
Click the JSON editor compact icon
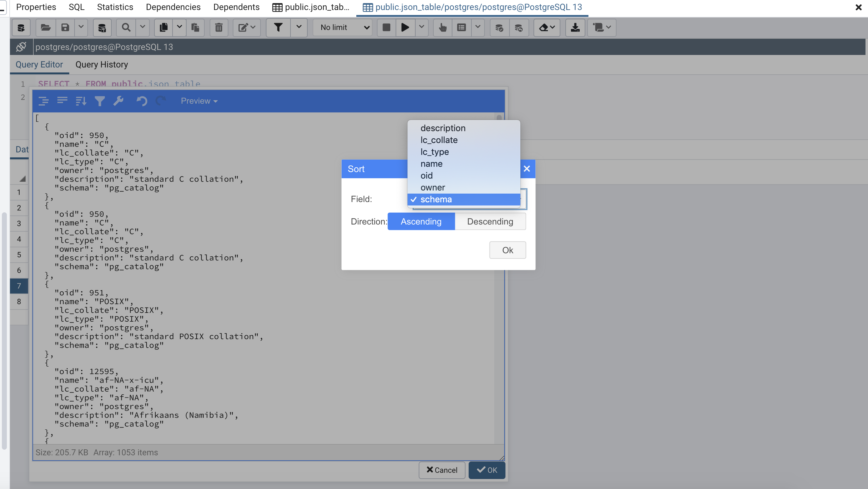(62, 101)
